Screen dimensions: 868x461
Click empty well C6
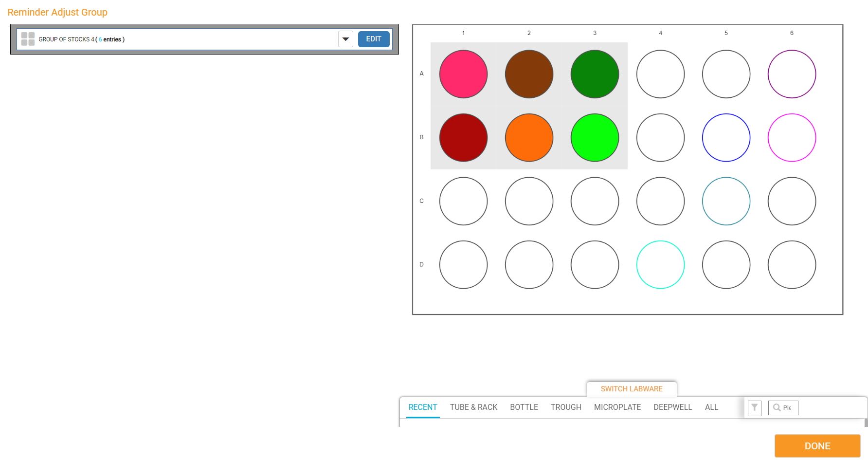click(x=792, y=201)
